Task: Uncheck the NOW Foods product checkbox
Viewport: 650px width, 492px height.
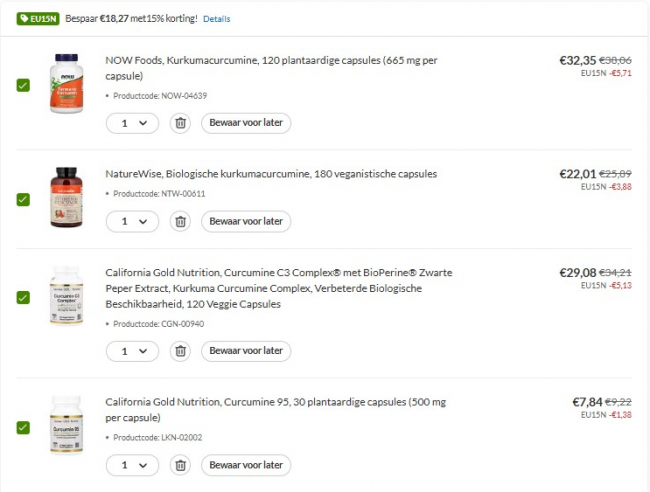Action: click(23, 85)
